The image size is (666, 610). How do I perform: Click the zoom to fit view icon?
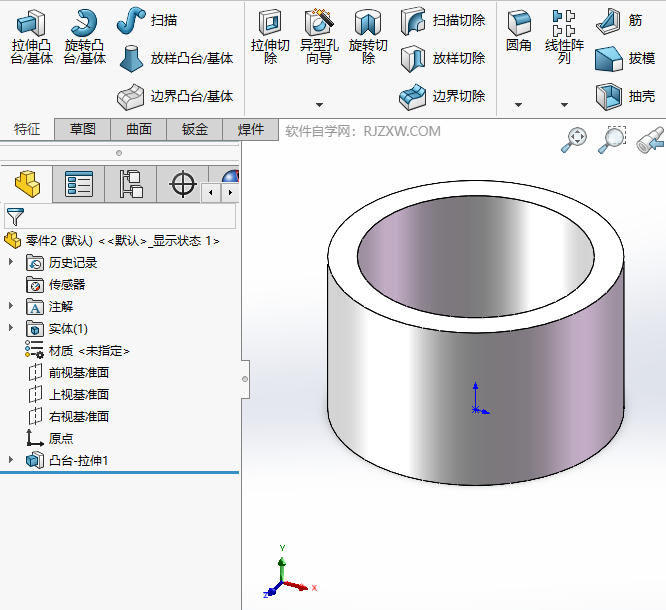(574, 140)
